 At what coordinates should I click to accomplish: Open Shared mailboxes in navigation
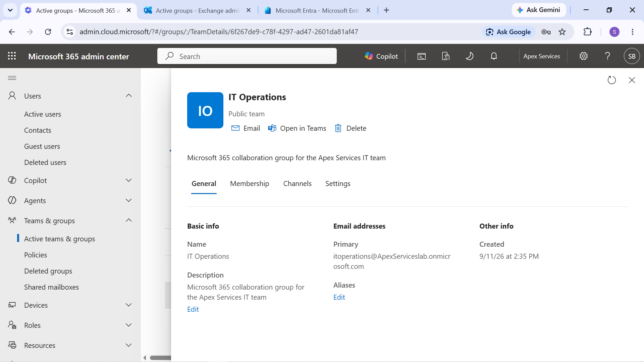pyautogui.click(x=51, y=287)
